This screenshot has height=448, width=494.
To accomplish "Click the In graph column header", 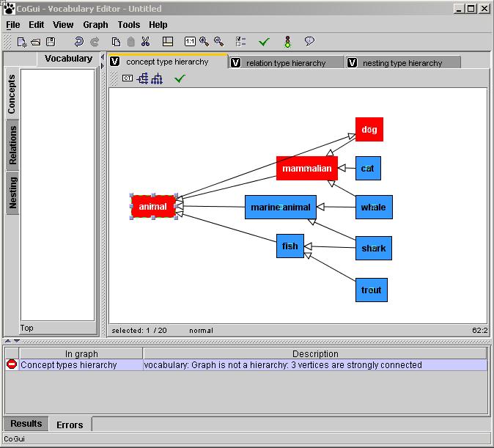I will [81, 353].
